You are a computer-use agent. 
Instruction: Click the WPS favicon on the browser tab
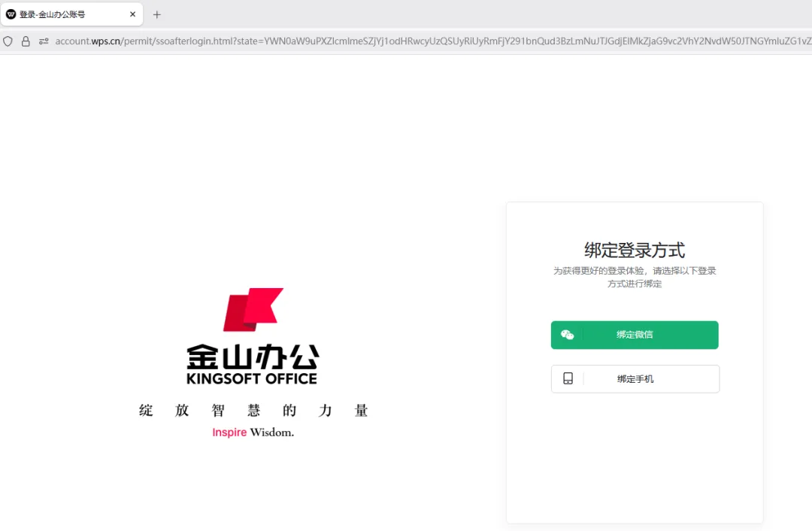click(11, 14)
